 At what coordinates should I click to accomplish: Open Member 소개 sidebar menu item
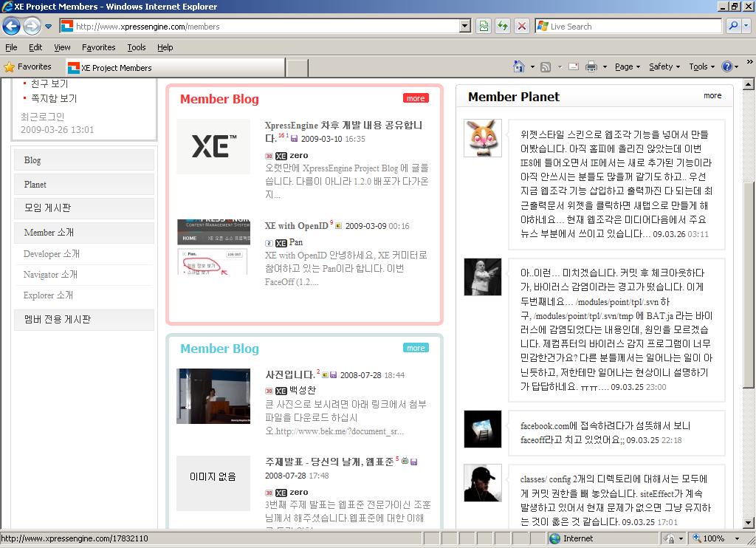click(84, 233)
